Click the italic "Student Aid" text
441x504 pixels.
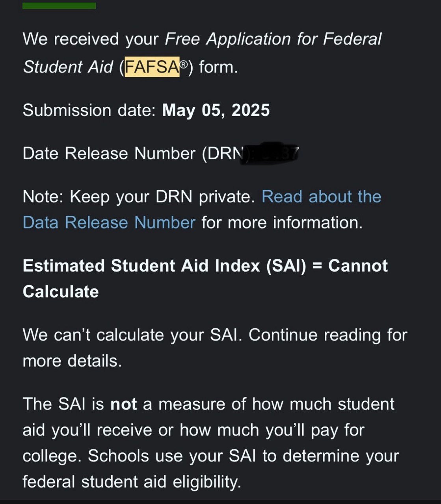coord(68,67)
